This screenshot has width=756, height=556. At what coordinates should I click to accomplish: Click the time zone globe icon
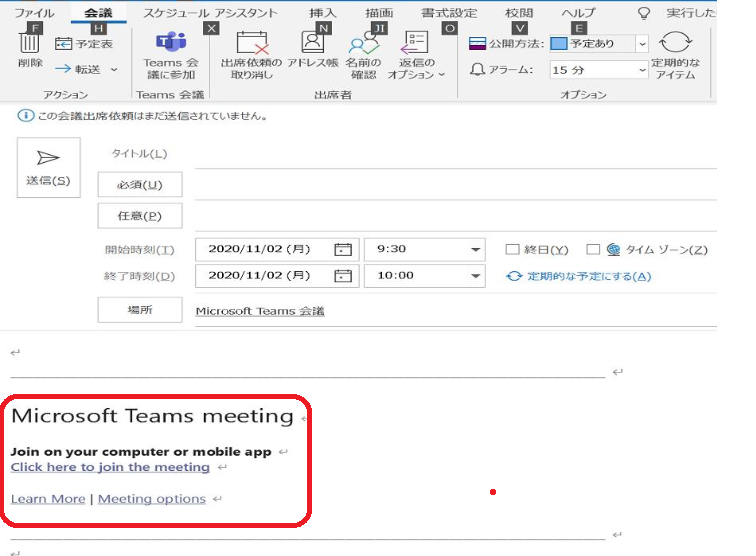coord(613,249)
